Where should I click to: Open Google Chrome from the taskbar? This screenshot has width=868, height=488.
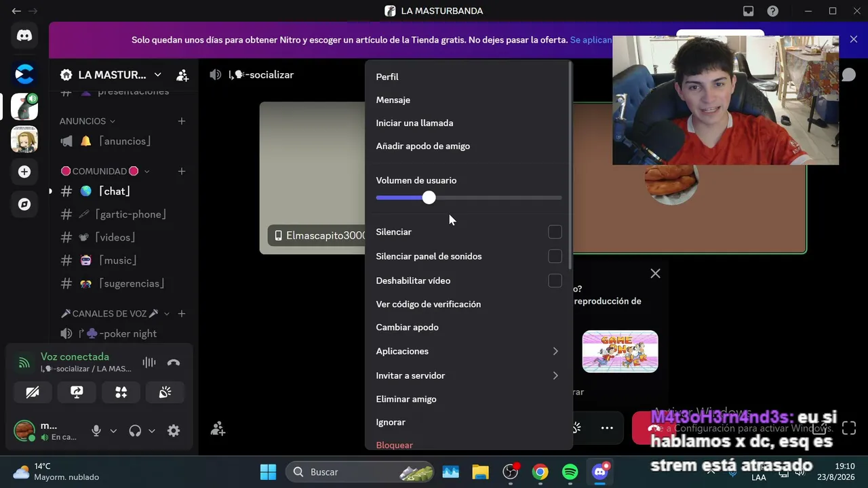click(540, 472)
